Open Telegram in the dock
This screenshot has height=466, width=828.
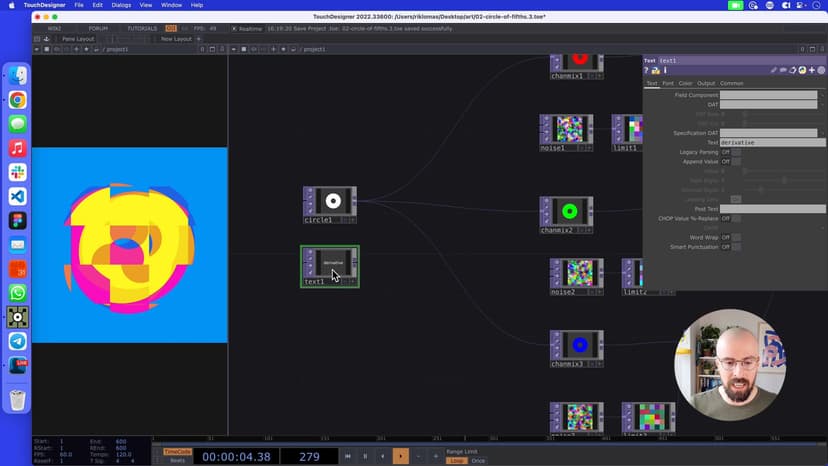[18, 341]
